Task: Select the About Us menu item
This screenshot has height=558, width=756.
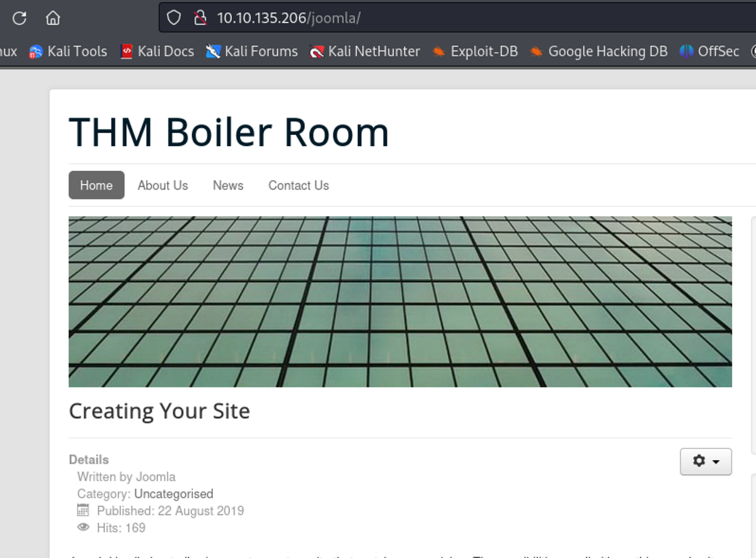Action: pyautogui.click(x=163, y=185)
